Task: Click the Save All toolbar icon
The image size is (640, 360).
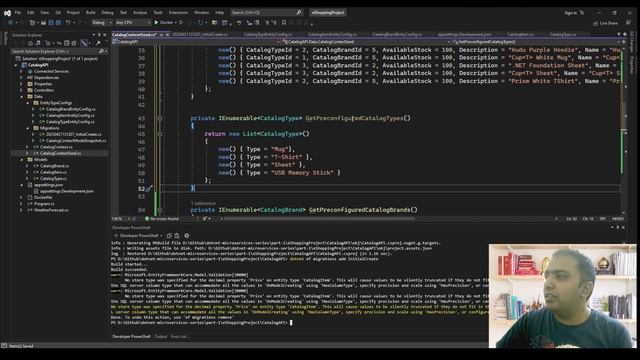Action: tap(58, 23)
